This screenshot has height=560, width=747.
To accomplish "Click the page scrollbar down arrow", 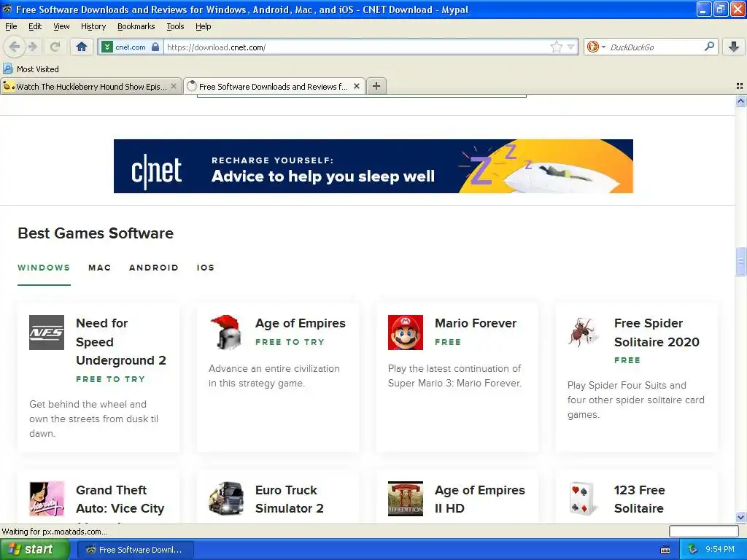I will point(740,517).
